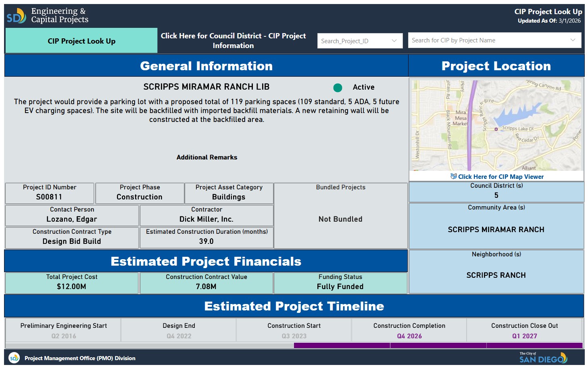The image size is (588, 369).
Task: Select the Construction Completion Q4 2026 milestone
Action: tap(409, 331)
